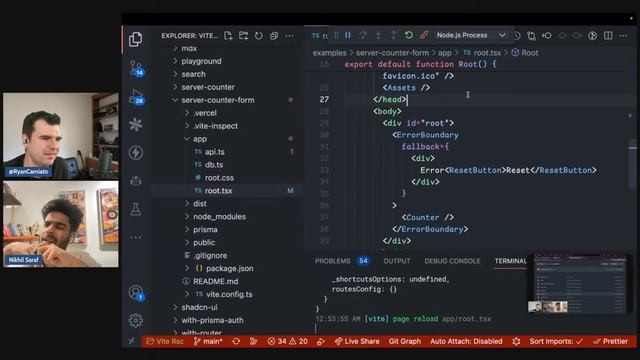
Task: Switch to the Debug Console tab
Action: pos(452,261)
